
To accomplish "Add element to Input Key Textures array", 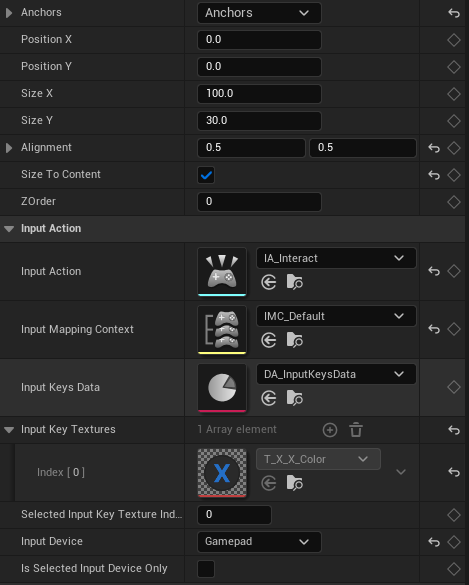I will pos(330,430).
